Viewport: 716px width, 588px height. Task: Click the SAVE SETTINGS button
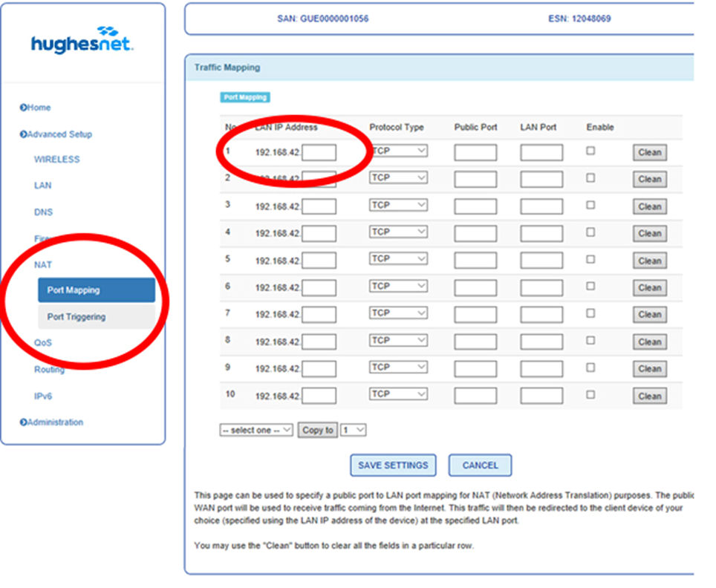(393, 465)
